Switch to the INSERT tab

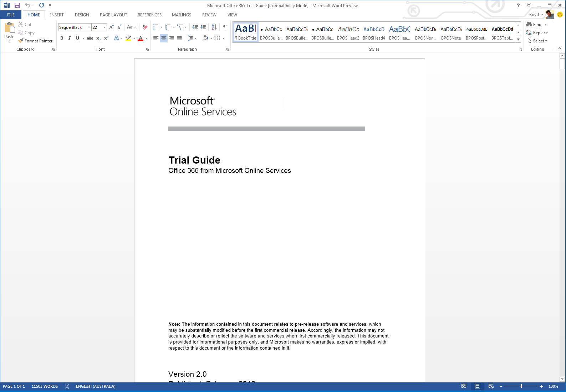tap(57, 15)
